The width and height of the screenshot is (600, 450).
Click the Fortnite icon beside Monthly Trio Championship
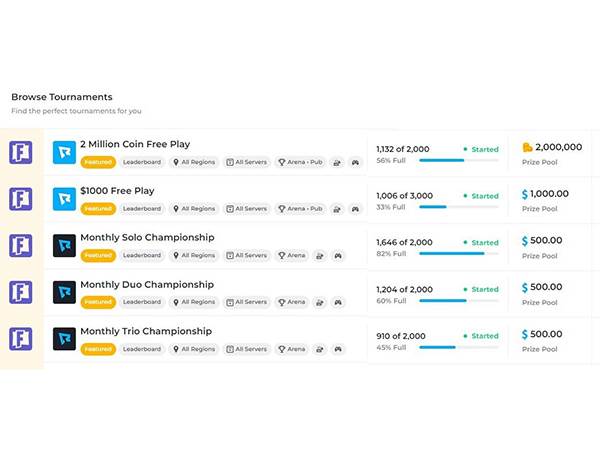pyautogui.click(x=21, y=339)
